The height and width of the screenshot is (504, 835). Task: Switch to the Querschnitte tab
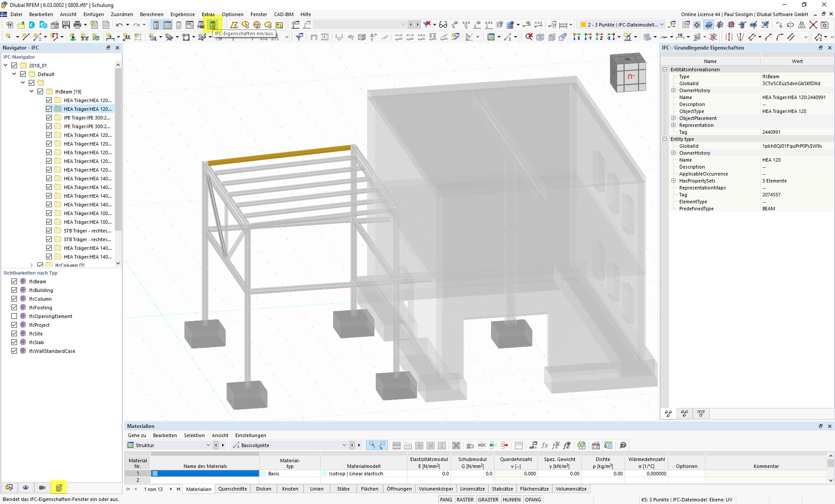(x=233, y=488)
